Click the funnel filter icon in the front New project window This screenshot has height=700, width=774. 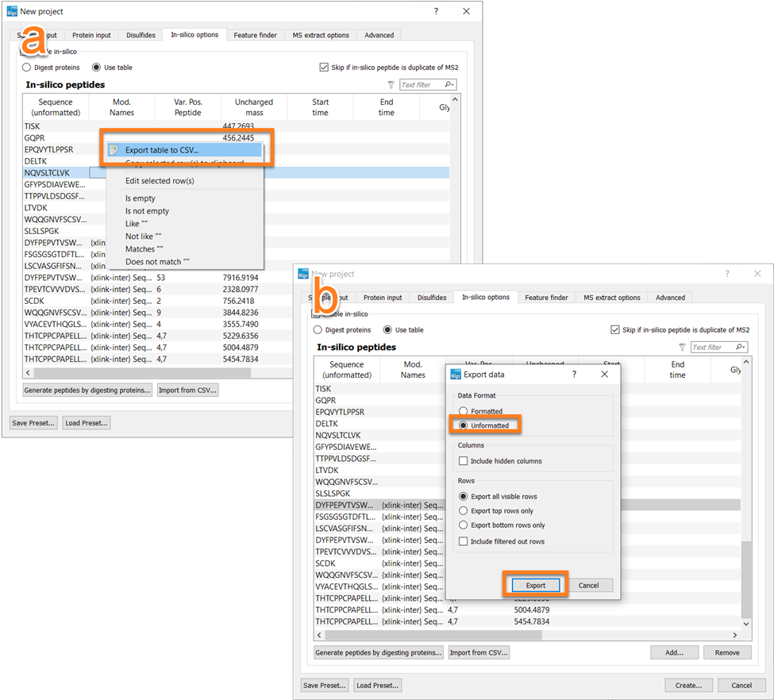pyautogui.click(x=681, y=346)
